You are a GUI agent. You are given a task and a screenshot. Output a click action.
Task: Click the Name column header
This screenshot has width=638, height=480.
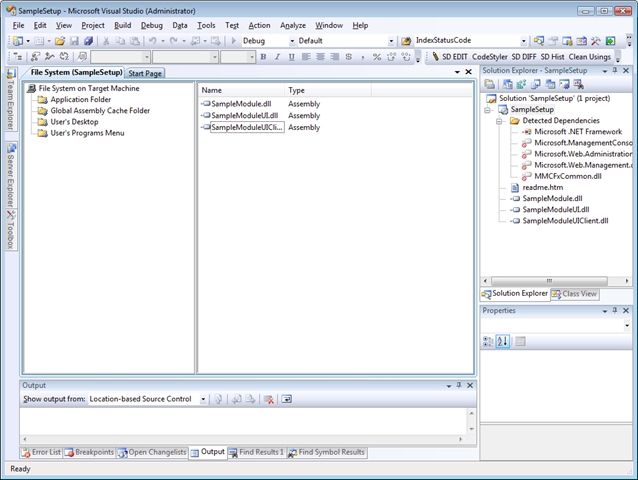click(242, 90)
